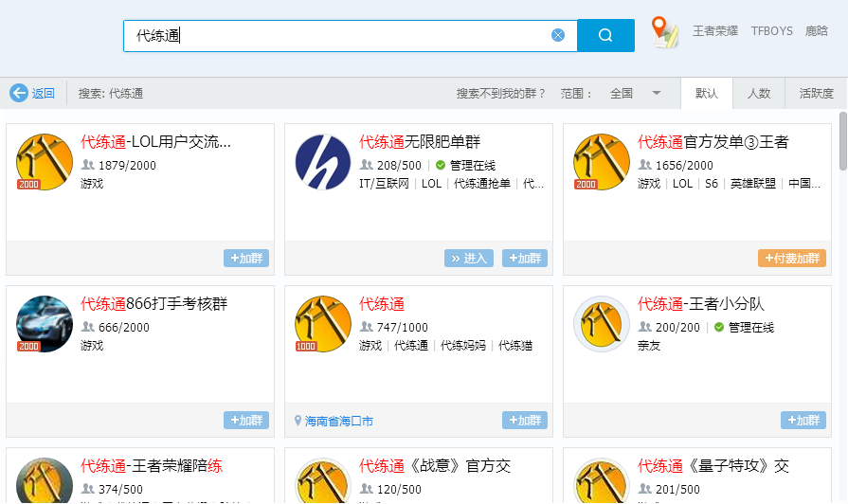Switch to the 活跃度 sort tab
The width and height of the screenshot is (848, 504).
(816, 93)
